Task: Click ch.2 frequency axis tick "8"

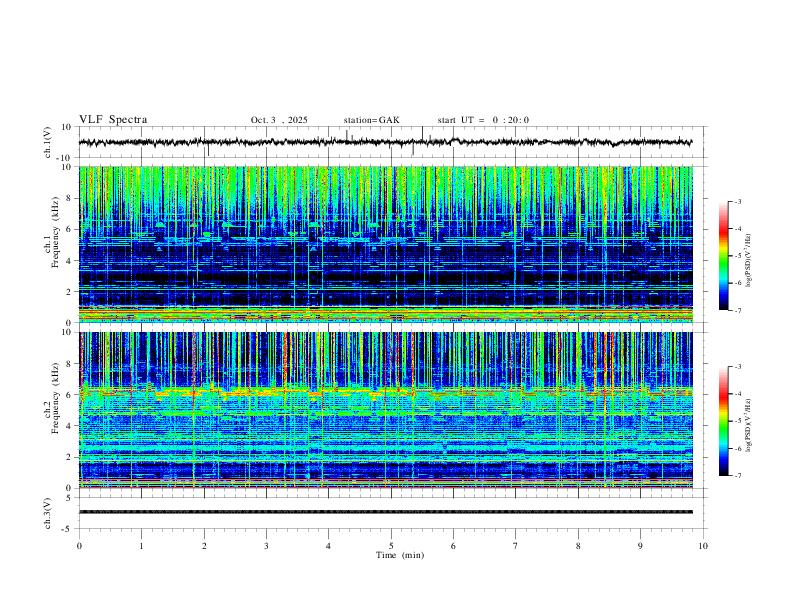Action: [69, 364]
